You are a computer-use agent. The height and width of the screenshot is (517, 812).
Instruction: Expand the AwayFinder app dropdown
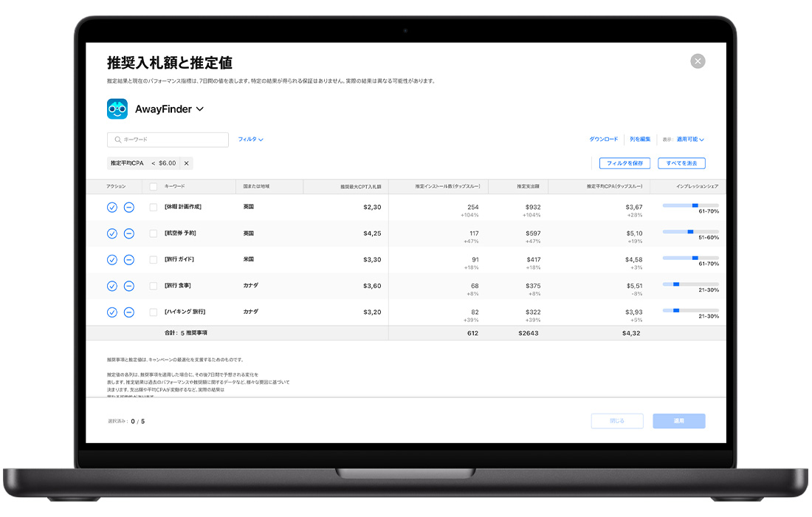199,109
